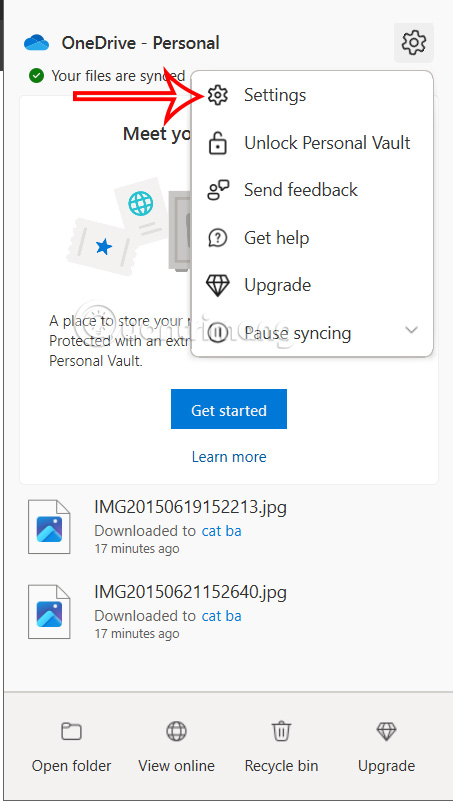The image size is (453, 802).
Task: Open Get help from the menu
Action: click(312, 238)
